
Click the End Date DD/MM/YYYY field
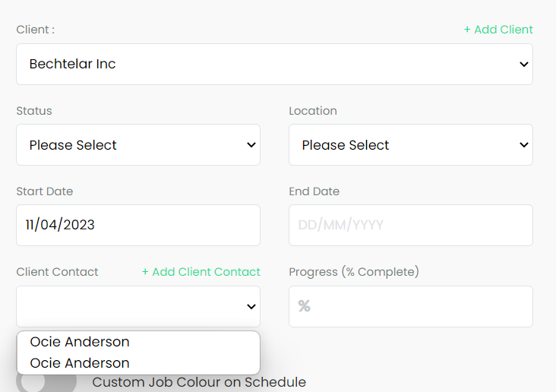tap(411, 226)
